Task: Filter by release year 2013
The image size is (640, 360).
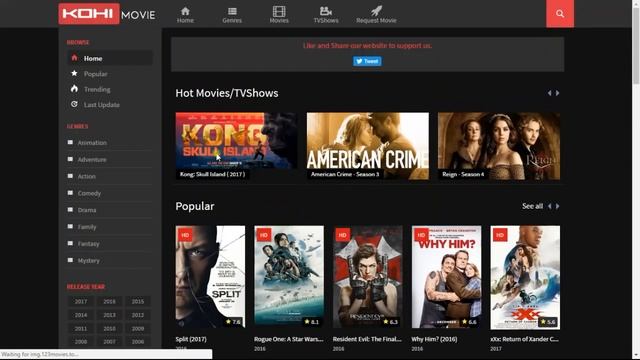Action: tap(109, 315)
